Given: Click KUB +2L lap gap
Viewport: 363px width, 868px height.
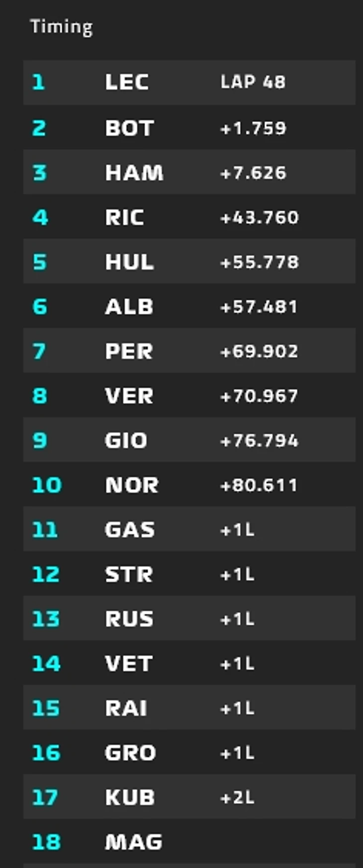Looking at the screenshot, I should 237,798.
